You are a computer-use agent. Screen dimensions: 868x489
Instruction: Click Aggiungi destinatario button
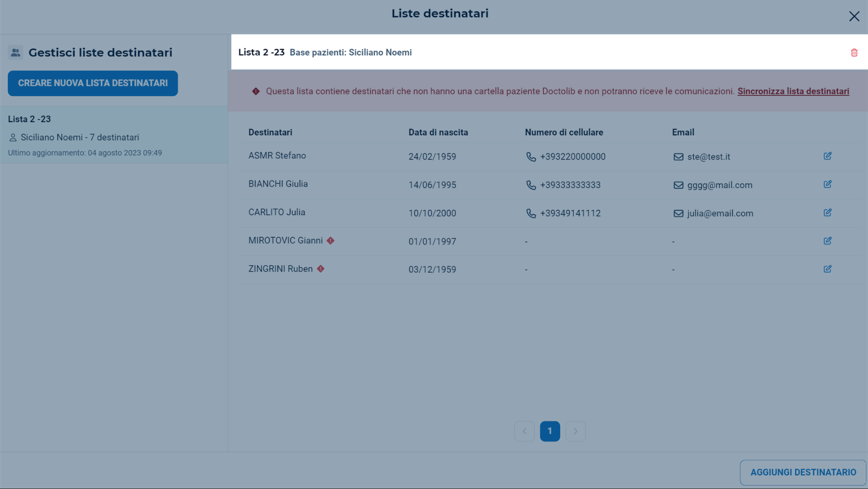803,472
